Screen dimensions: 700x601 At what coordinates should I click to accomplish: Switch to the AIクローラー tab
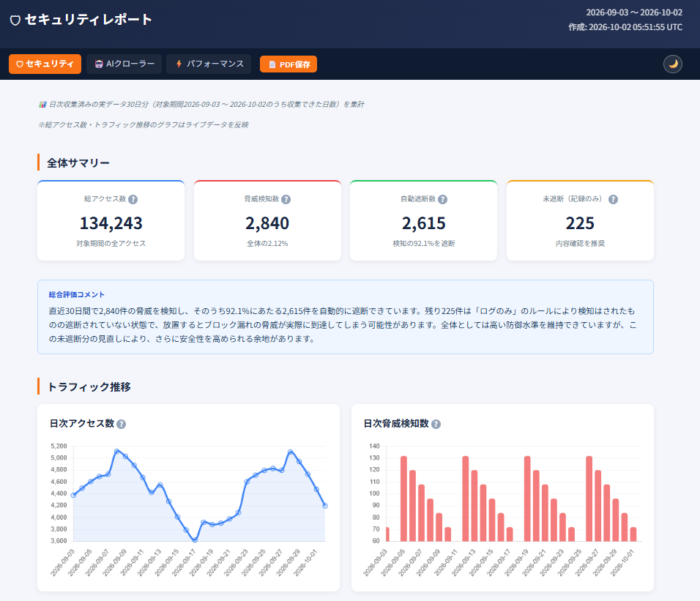pyautogui.click(x=124, y=64)
